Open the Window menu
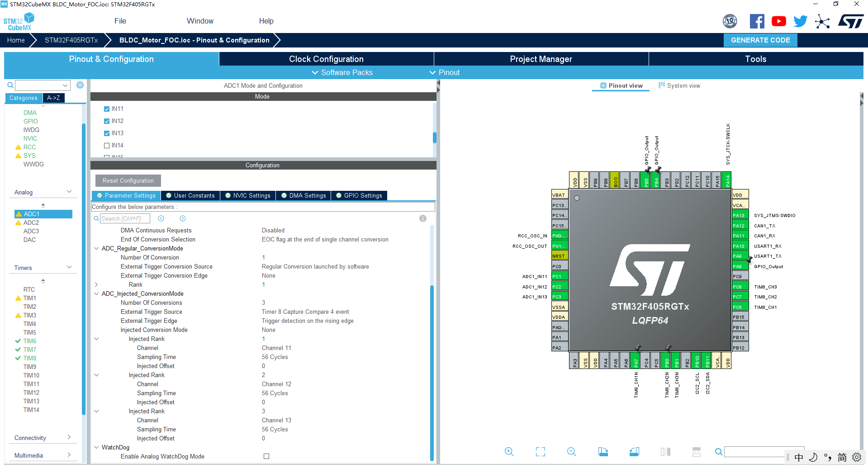This screenshot has width=868, height=468. tap(200, 21)
